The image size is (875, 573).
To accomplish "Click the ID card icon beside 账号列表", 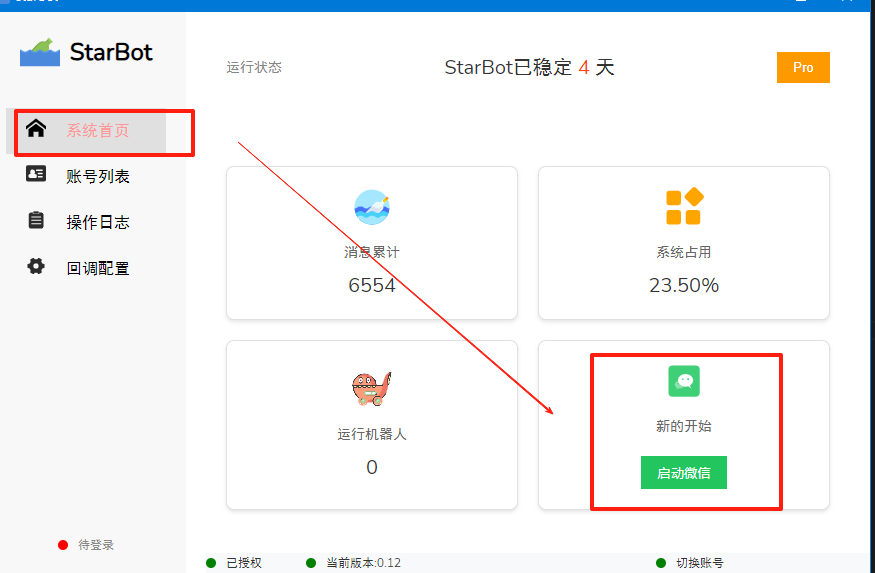I will [36, 175].
